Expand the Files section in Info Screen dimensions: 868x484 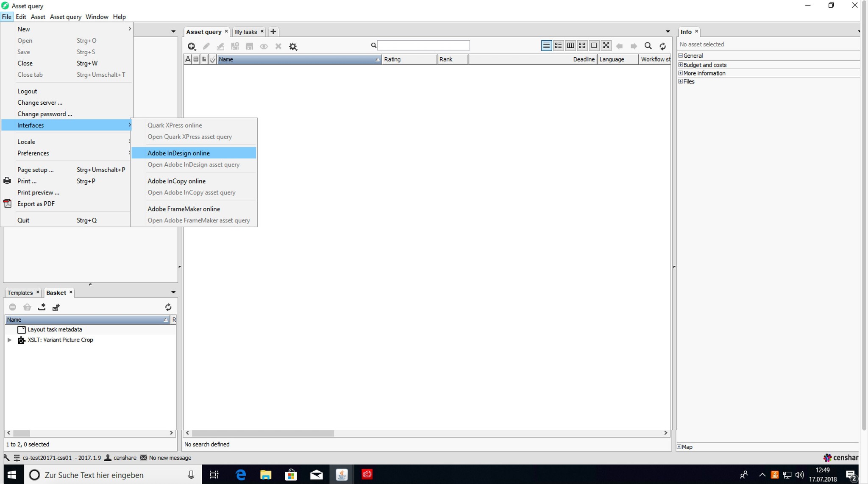coord(681,81)
